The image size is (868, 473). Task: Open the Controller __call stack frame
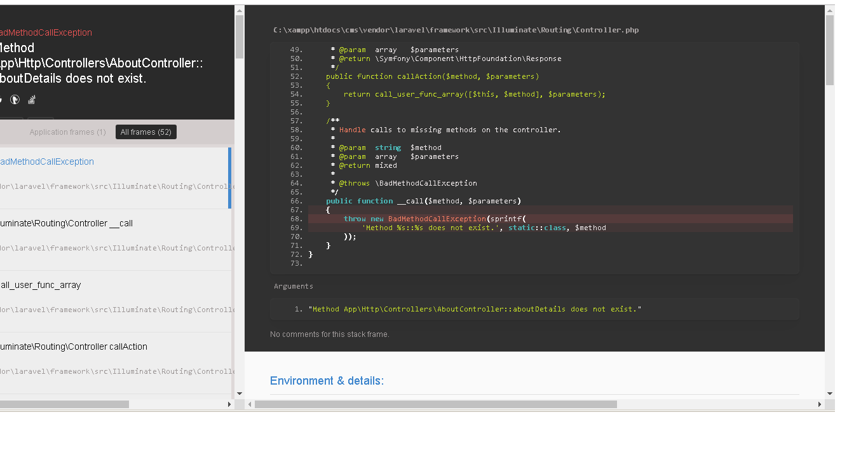pos(66,223)
